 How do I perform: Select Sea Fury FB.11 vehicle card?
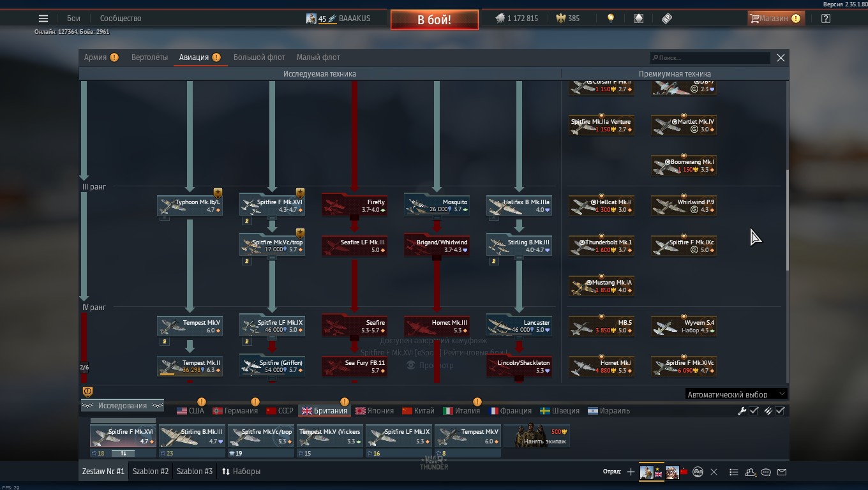pyautogui.click(x=354, y=366)
